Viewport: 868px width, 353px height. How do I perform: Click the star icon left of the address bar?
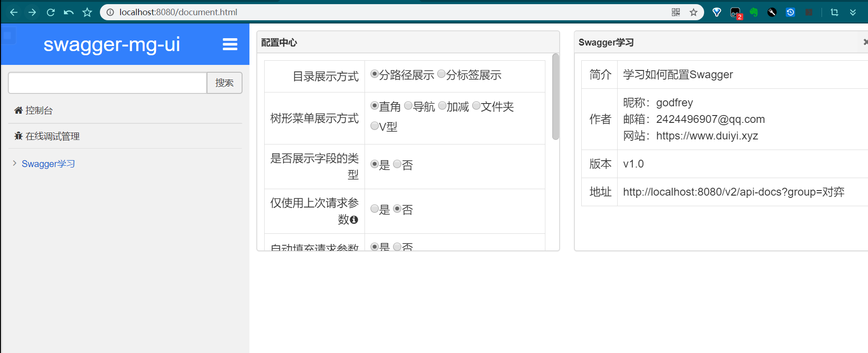click(87, 12)
